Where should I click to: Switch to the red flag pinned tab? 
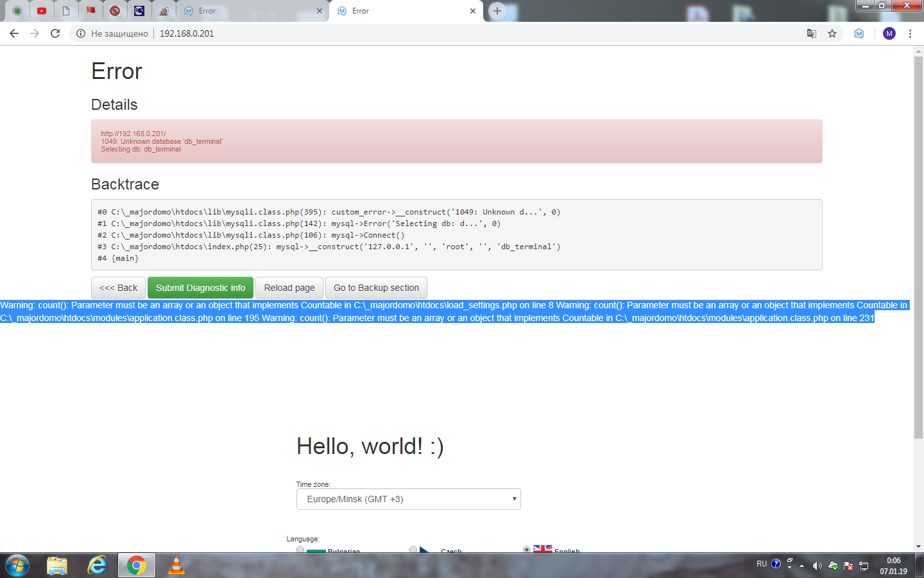click(x=90, y=11)
